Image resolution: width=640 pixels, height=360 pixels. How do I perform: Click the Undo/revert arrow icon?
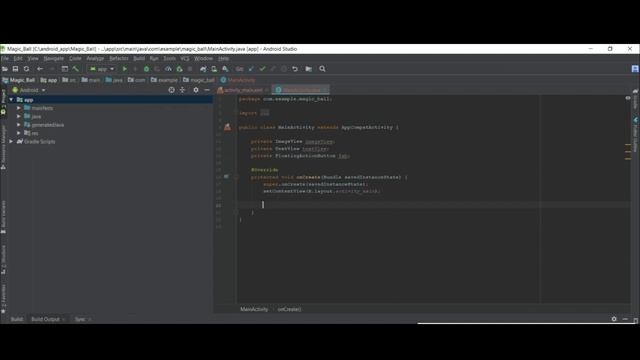click(295, 69)
